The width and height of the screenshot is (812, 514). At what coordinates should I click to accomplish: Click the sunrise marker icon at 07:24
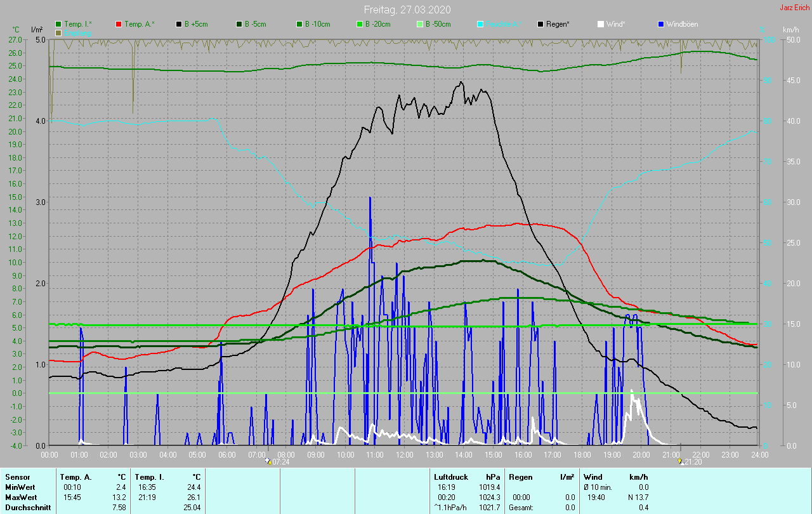(268, 461)
